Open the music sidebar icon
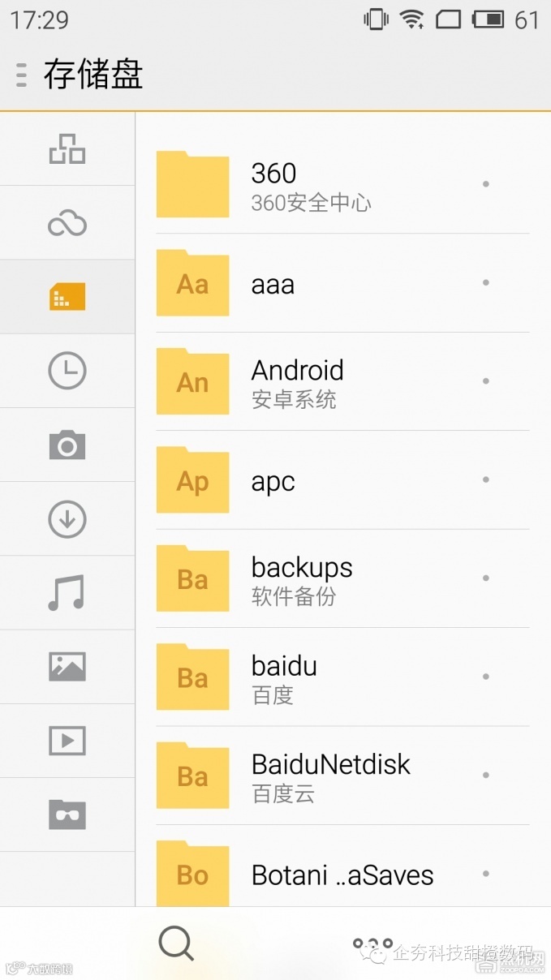This screenshot has height=980, width=551. pos(67,592)
